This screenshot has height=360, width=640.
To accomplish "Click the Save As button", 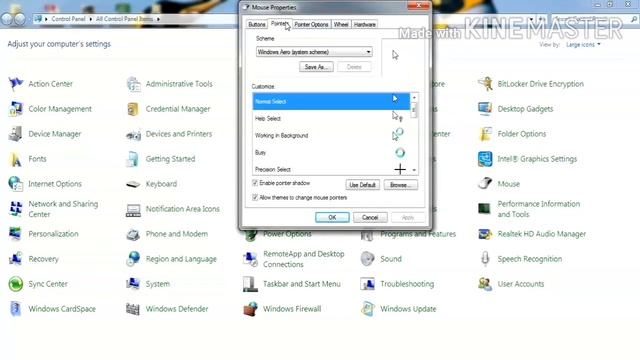I will pos(316,67).
